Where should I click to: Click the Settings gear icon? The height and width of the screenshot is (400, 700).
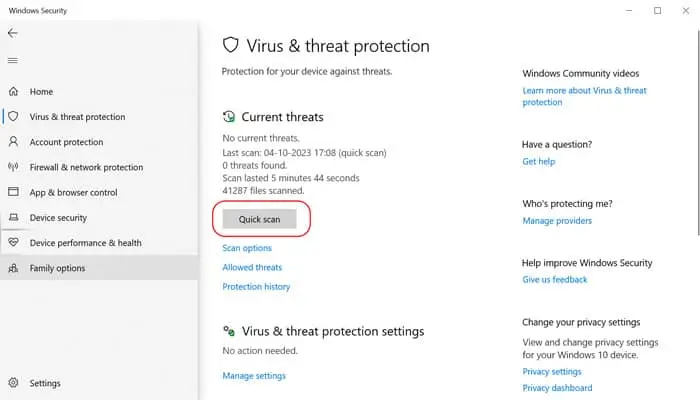click(x=14, y=383)
